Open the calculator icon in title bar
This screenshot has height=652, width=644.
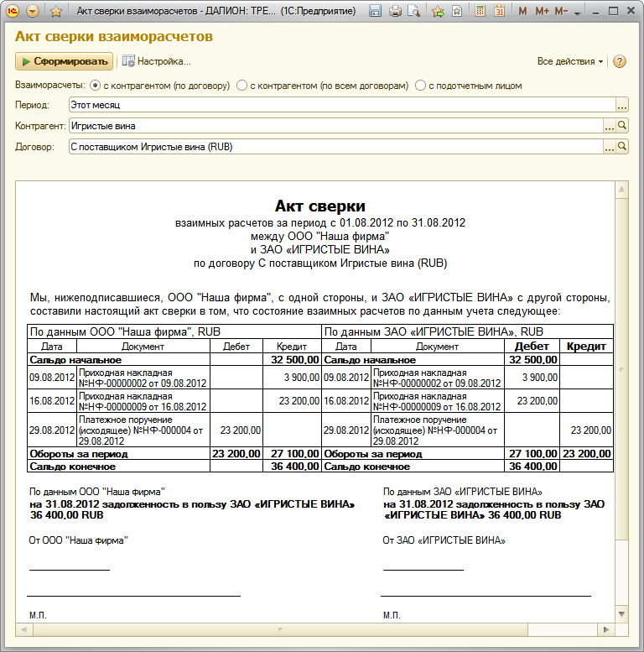(480, 11)
